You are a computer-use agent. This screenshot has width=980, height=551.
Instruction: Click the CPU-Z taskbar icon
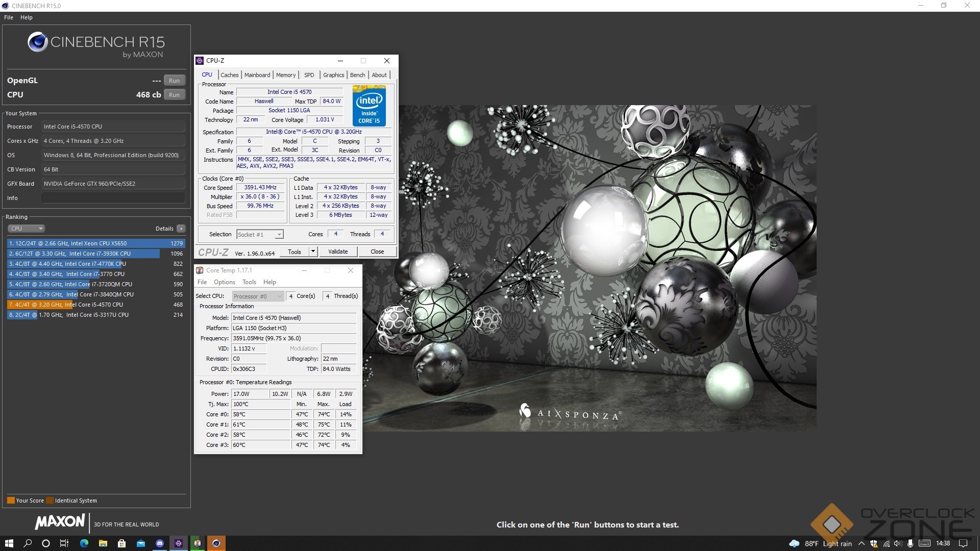click(x=179, y=543)
